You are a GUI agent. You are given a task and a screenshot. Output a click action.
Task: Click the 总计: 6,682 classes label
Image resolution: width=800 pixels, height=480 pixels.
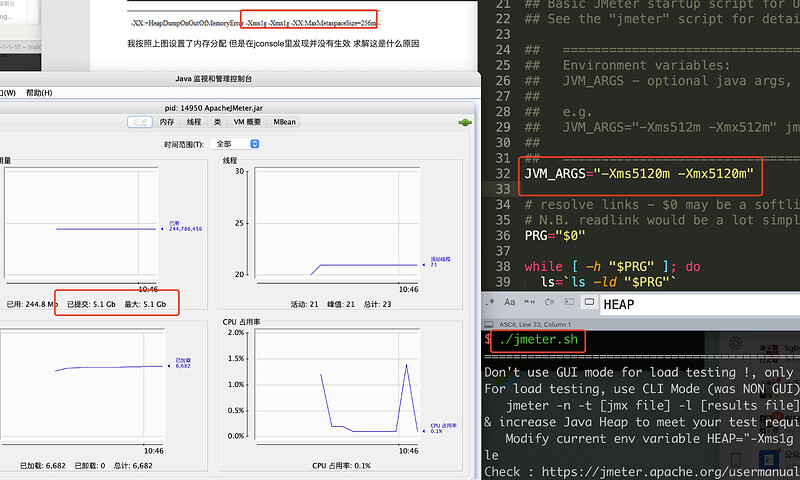(133, 466)
